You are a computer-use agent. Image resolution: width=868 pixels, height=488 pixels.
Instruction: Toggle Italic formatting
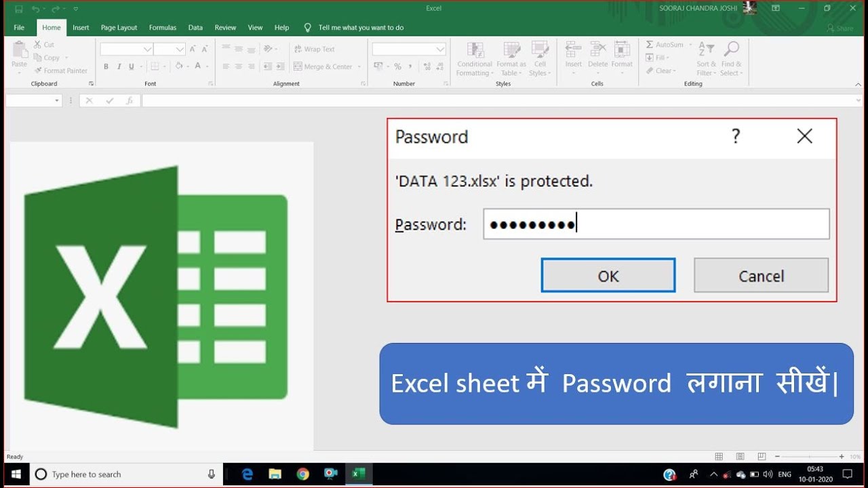tap(119, 66)
